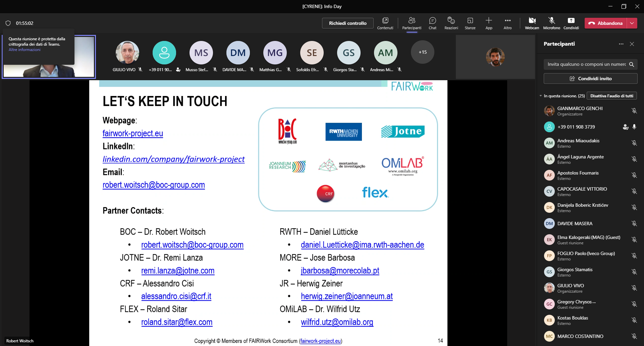This screenshot has height=346, width=644.
Task: Click remi.lanza@jotne.com email link
Action: [x=178, y=270]
